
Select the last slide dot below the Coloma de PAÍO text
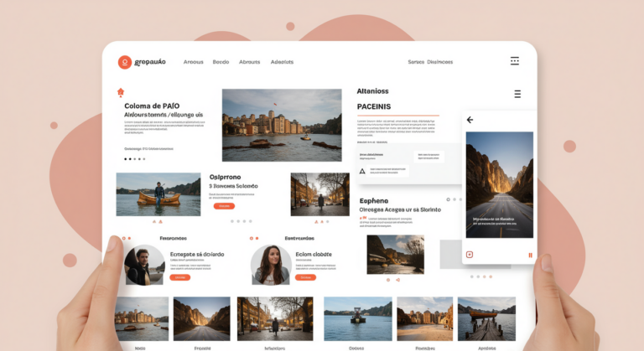pos(143,159)
